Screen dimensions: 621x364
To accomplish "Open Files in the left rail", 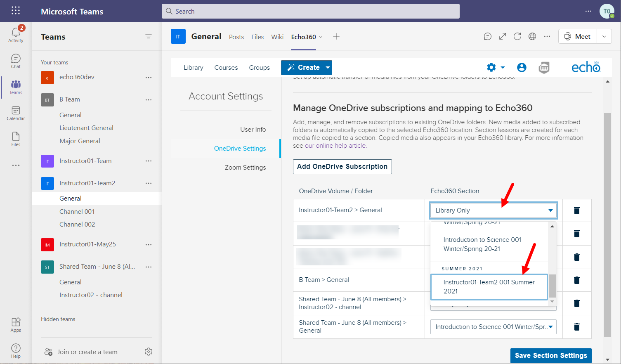I will pyautogui.click(x=16, y=139).
